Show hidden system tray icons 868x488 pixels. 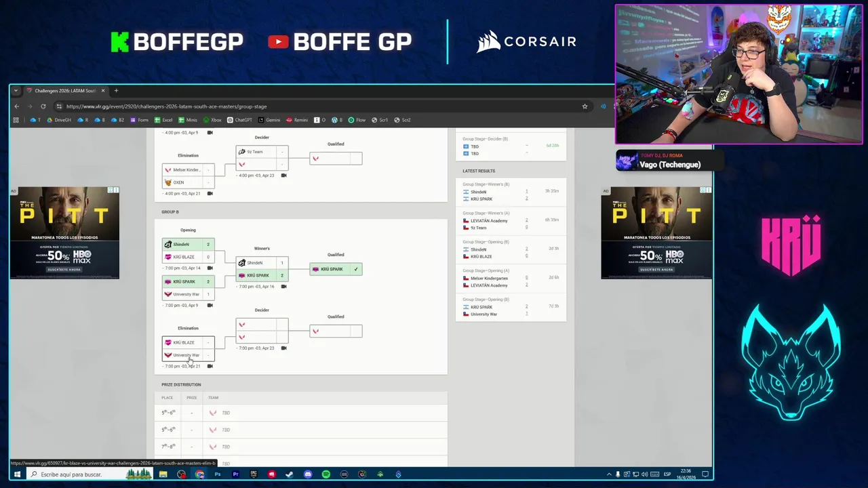click(x=608, y=474)
